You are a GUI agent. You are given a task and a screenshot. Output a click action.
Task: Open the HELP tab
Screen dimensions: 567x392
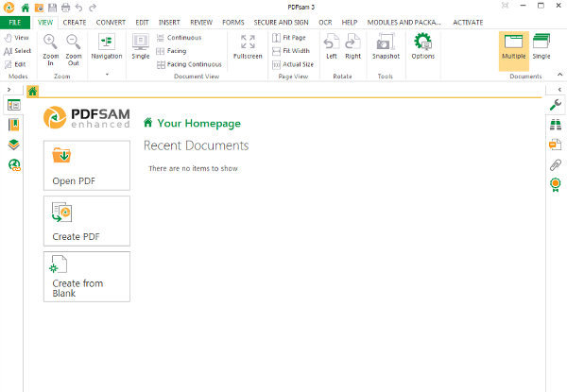350,23
